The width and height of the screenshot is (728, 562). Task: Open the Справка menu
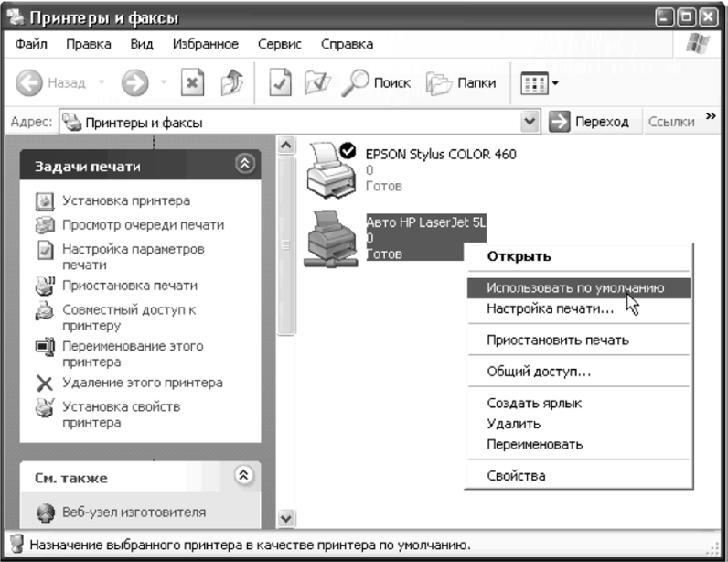click(347, 44)
